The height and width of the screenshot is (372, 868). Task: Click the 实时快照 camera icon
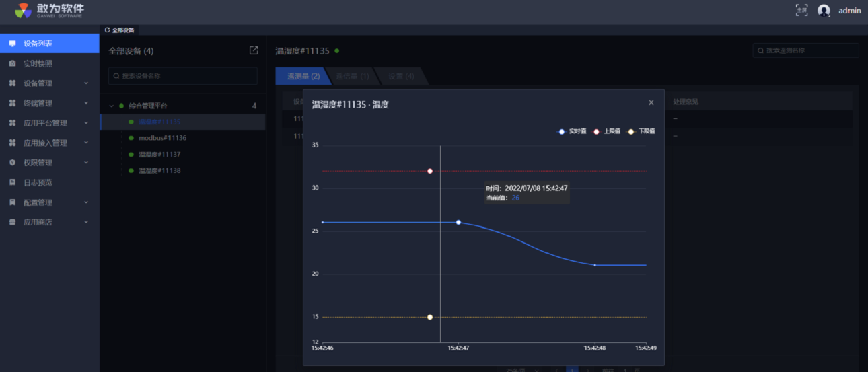click(x=12, y=63)
